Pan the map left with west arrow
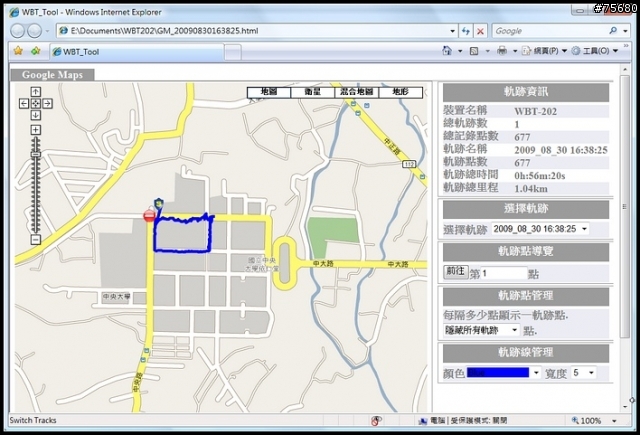Screen dimensions: 640x435 point(24,104)
